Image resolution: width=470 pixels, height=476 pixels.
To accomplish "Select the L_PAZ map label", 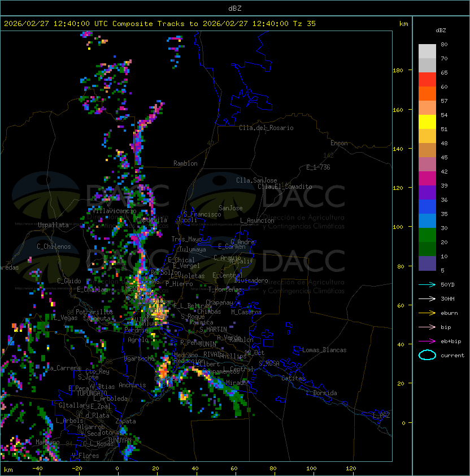I will point(381,416).
